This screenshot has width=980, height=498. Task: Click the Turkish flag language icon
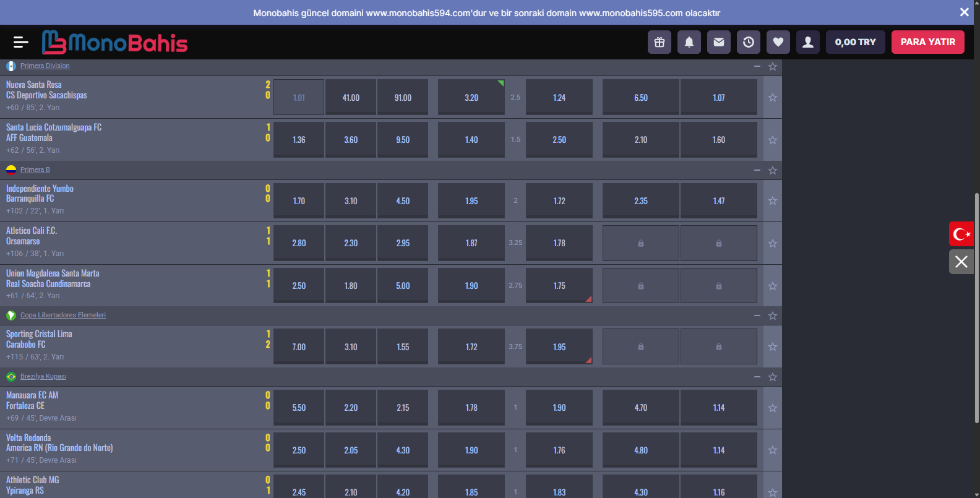point(961,234)
